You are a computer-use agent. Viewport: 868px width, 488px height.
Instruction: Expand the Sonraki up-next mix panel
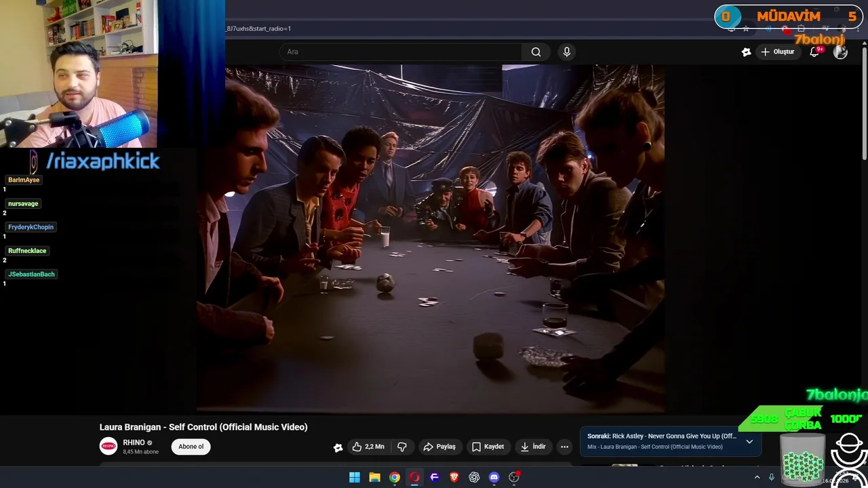click(749, 441)
